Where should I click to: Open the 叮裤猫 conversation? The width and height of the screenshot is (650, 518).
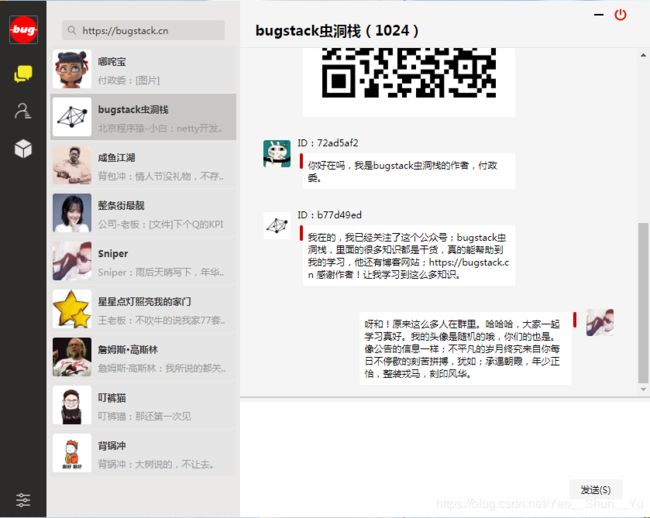click(x=143, y=405)
